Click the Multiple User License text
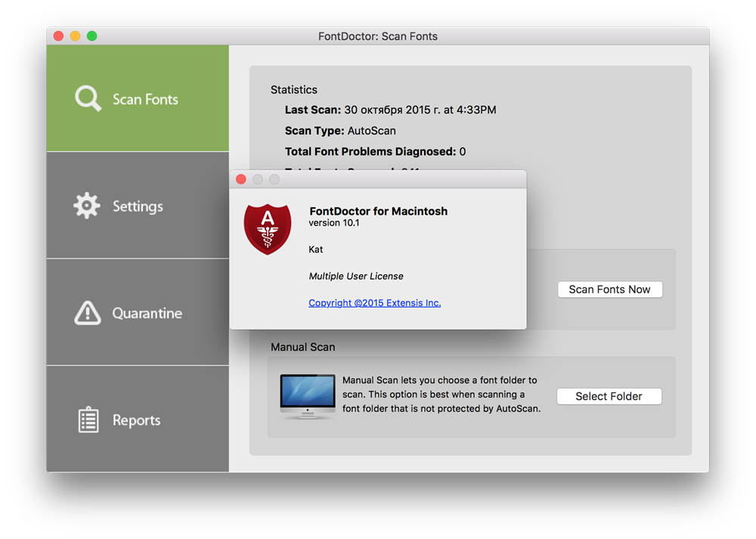756x539 pixels. (356, 276)
